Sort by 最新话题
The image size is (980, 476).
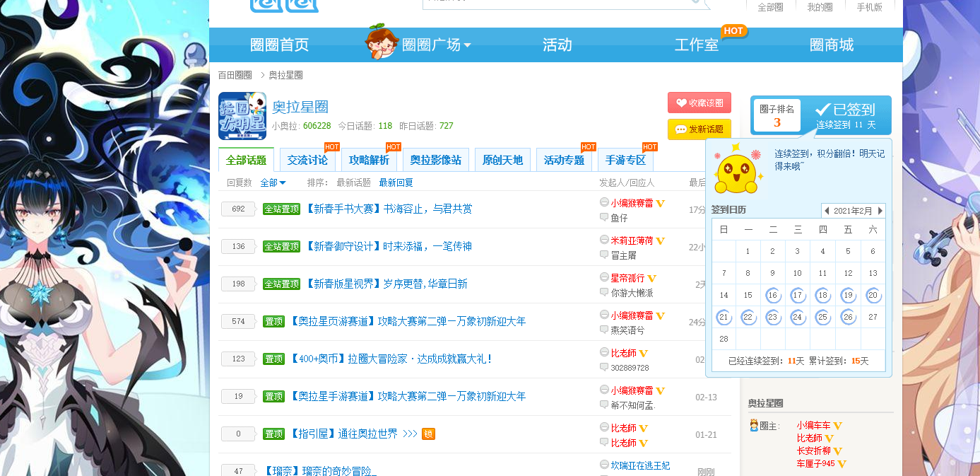click(353, 182)
